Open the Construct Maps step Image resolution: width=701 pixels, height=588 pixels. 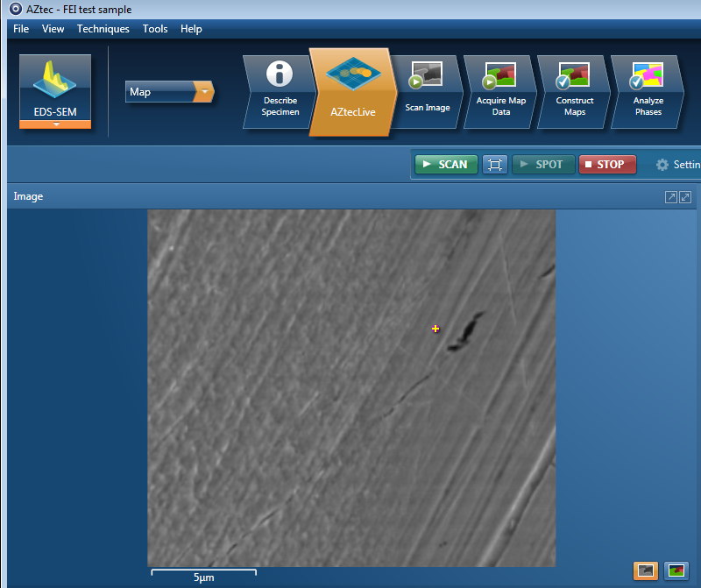coord(575,92)
